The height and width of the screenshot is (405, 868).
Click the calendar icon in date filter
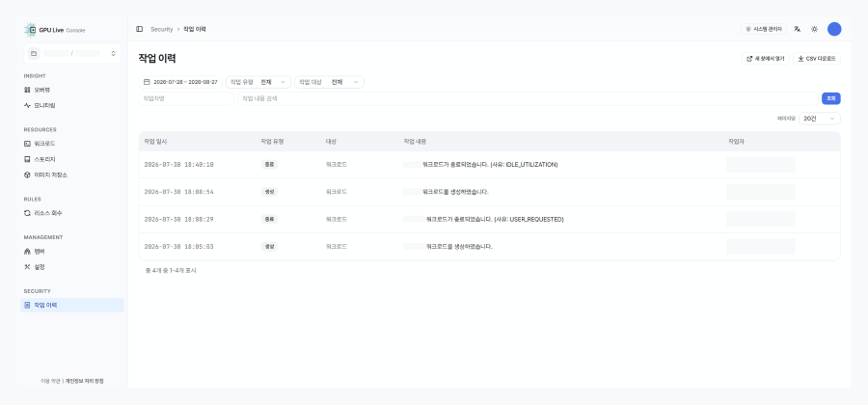tap(147, 82)
